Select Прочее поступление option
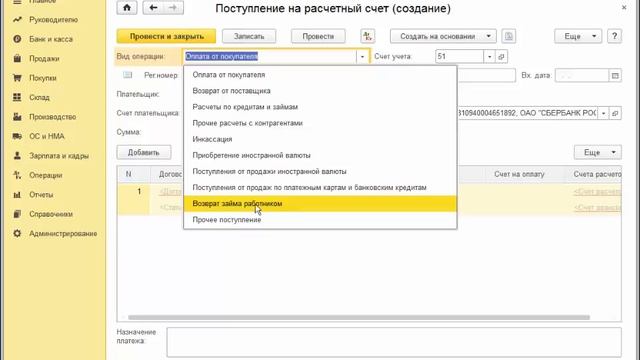The height and width of the screenshot is (360, 640). click(x=320, y=220)
